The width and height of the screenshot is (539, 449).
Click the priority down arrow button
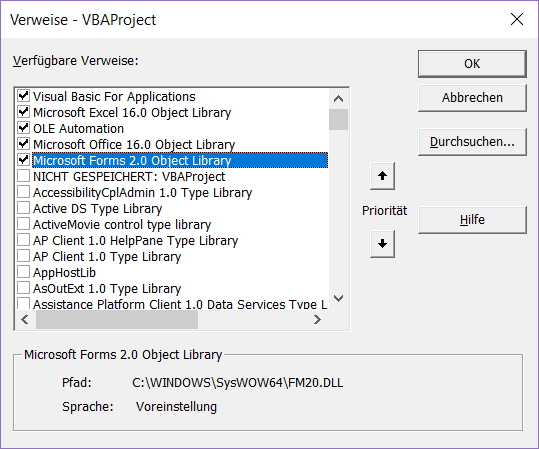pyautogui.click(x=382, y=244)
